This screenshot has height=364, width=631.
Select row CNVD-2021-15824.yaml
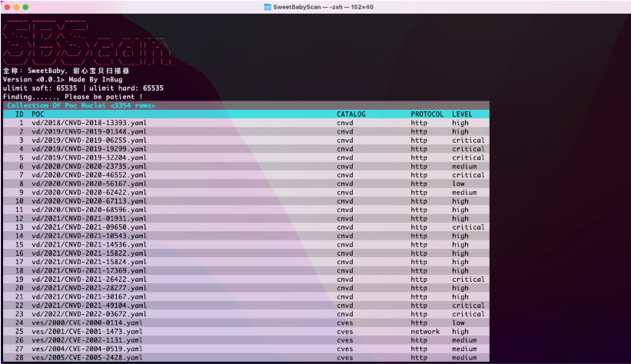pyautogui.click(x=246, y=262)
